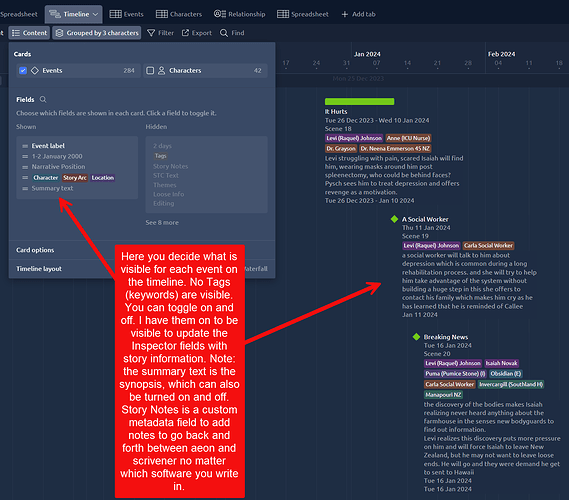Expand the Timeline layout section
Screen dimensions: 569x500
click(x=39, y=269)
